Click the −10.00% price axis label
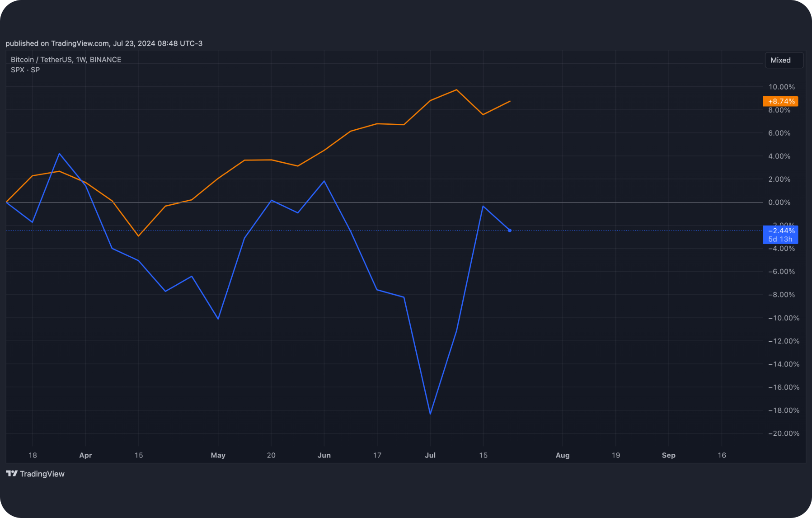 point(784,318)
